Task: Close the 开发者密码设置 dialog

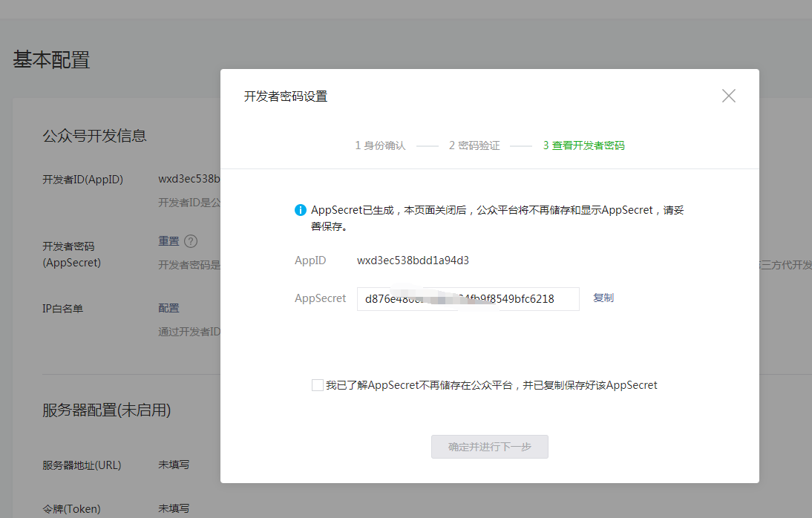Action: (728, 96)
